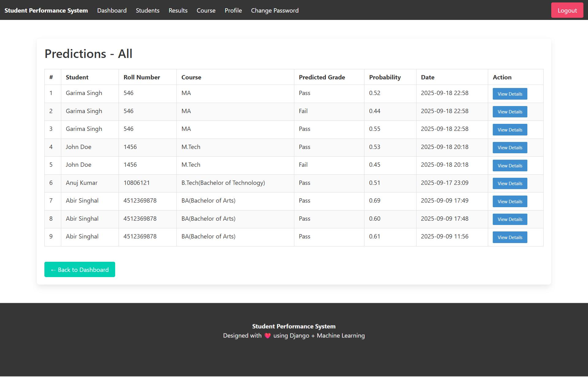Go to the Students page
Image resolution: width=588 pixels, height=377 pixels.
[148, 10]
